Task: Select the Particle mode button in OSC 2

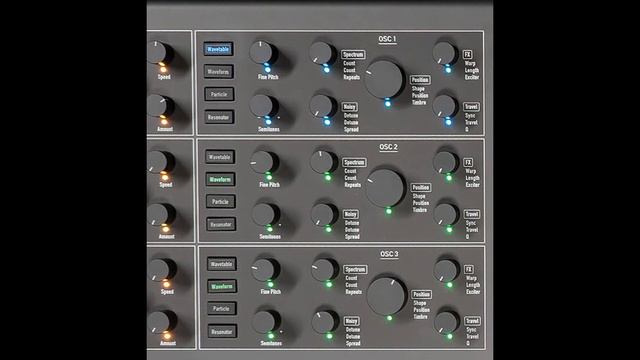Action: pyautogui.click(x=220, y=202)
